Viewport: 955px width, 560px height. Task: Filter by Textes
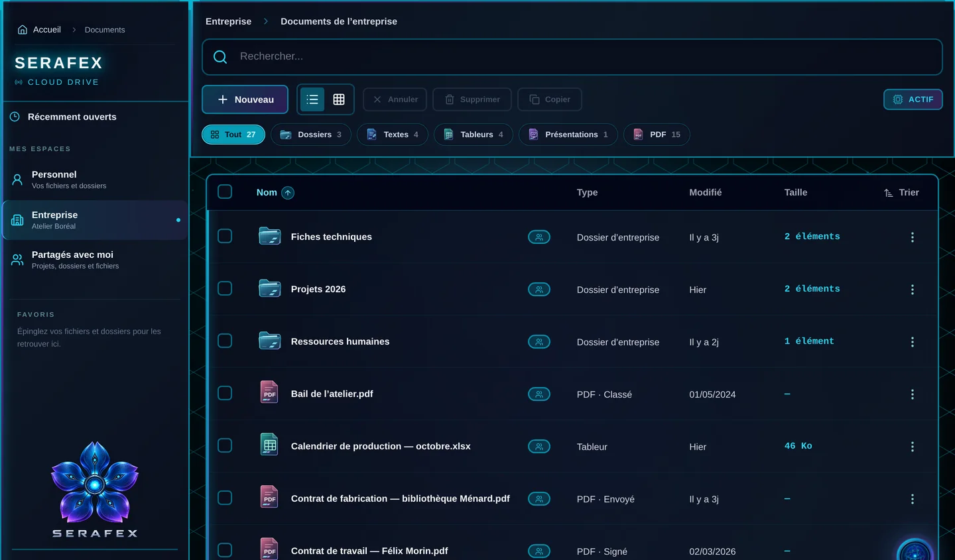(393, 135)
